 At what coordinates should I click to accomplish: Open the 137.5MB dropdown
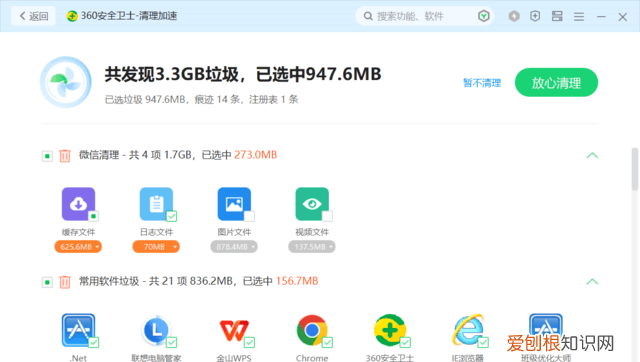(x=312, y=247)
